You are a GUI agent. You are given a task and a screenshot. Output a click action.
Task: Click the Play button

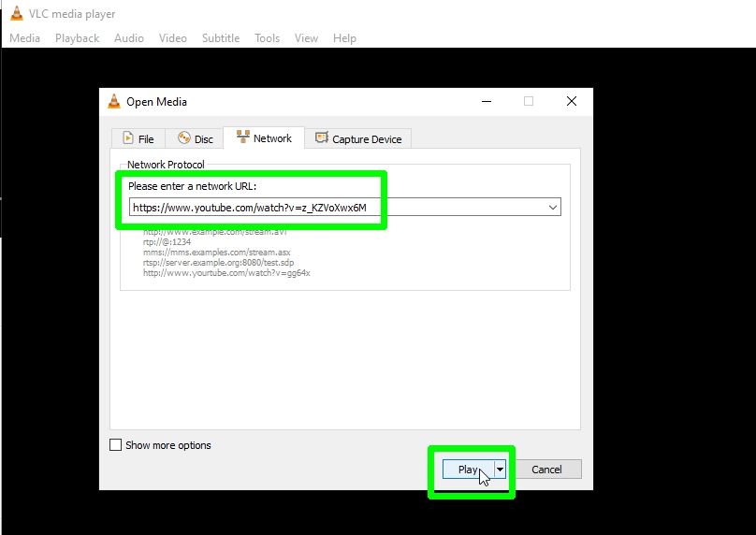click(x=468, y=470)
